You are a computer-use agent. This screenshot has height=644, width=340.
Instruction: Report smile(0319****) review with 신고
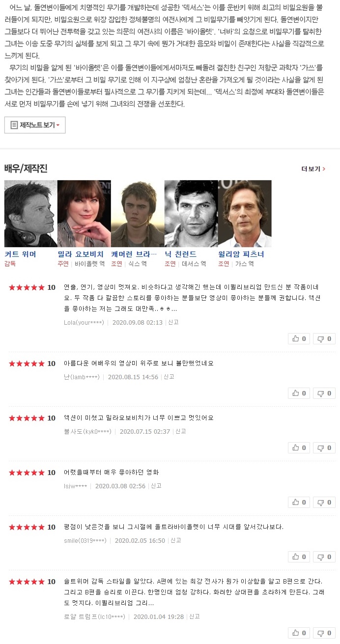tap(176, 540)
